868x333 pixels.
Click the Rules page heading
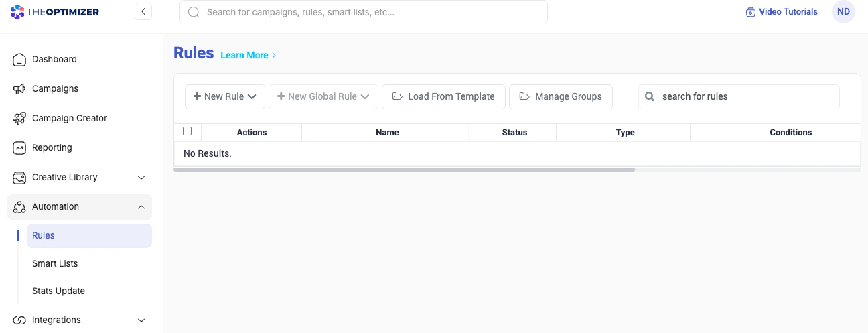[x=194, y=53]
